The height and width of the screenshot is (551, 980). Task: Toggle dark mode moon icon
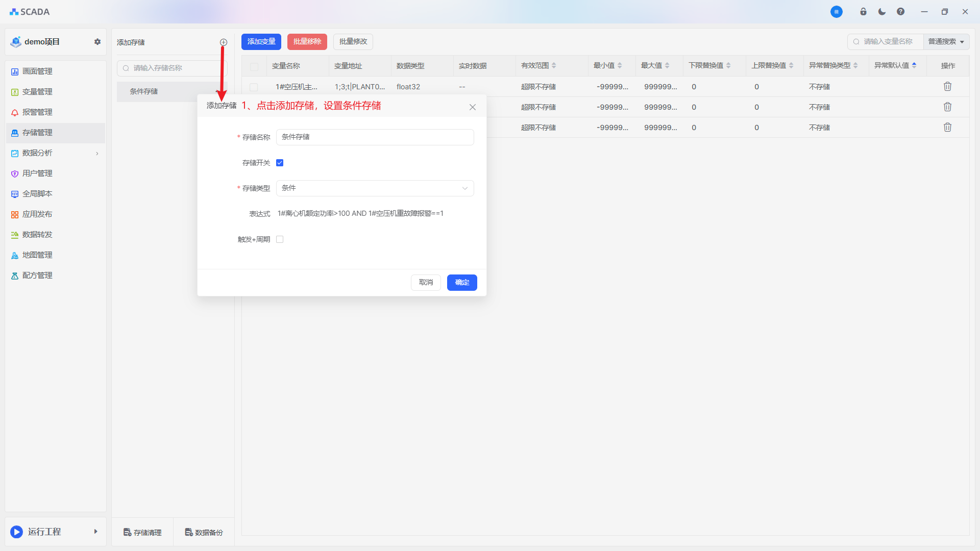(882, 12)
